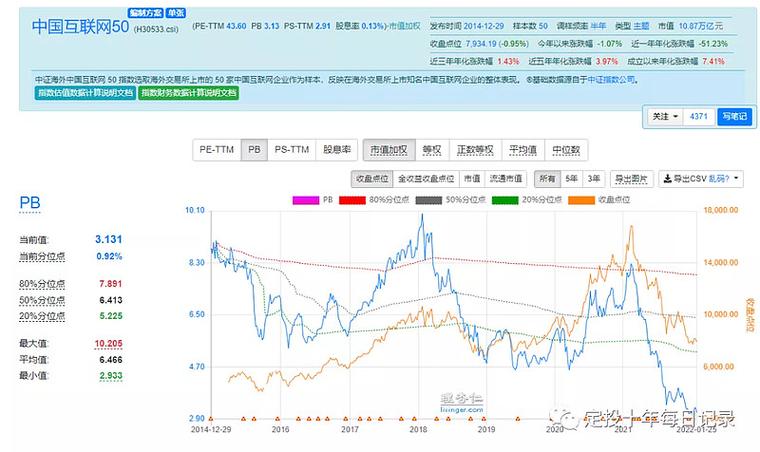Viewport: 760px width, 452px height.
Task: Show 全收益收盘点位 series
Action: [426, 179]
